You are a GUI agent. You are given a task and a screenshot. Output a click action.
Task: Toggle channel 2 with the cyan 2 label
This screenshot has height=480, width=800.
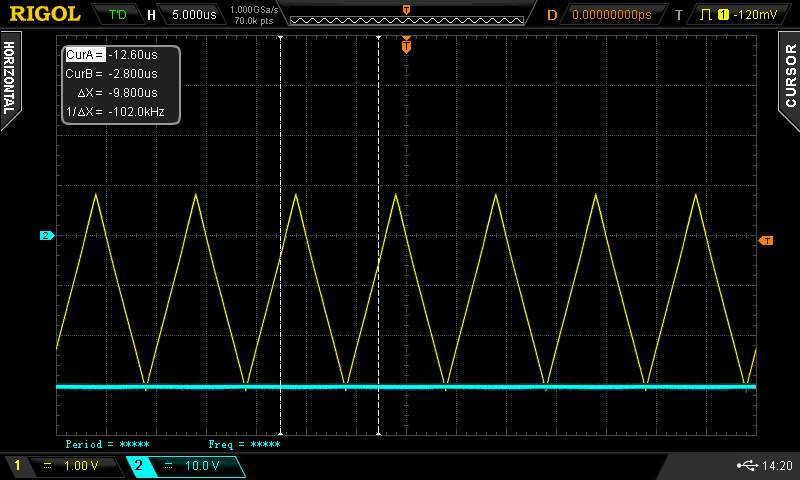(138, 466)
